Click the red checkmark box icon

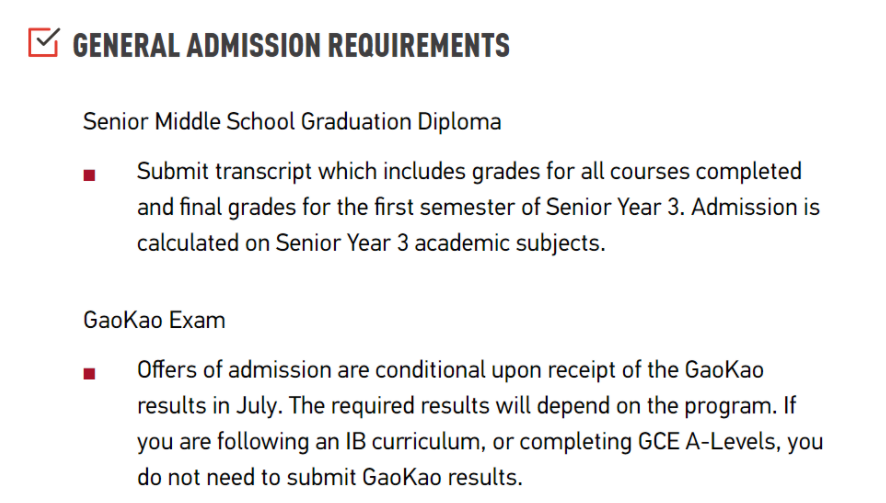pyautogui.click(x=44, y=42)
